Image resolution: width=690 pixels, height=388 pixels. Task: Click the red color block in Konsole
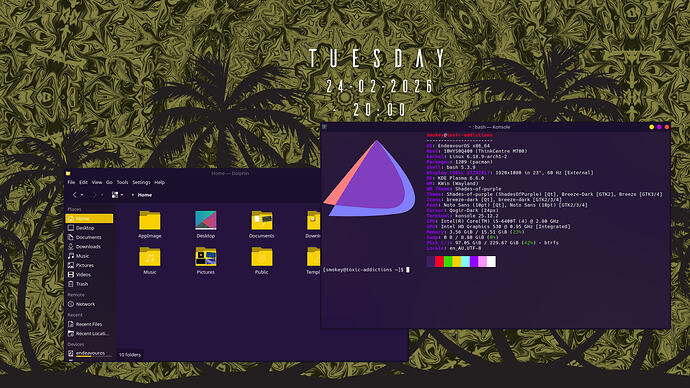(439, 262)
